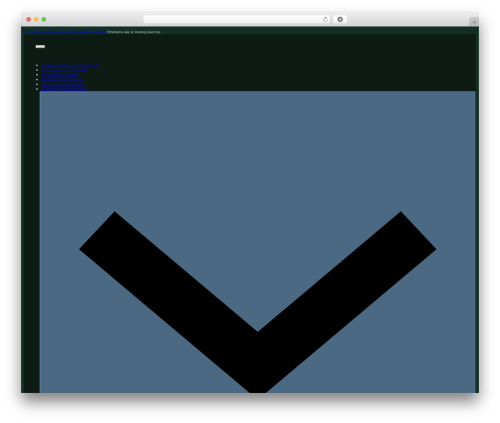This screenshot has height=423, width=500.
Task: Open the second list link starting with 'Wycieczka'
Action: tap(64, 70)
